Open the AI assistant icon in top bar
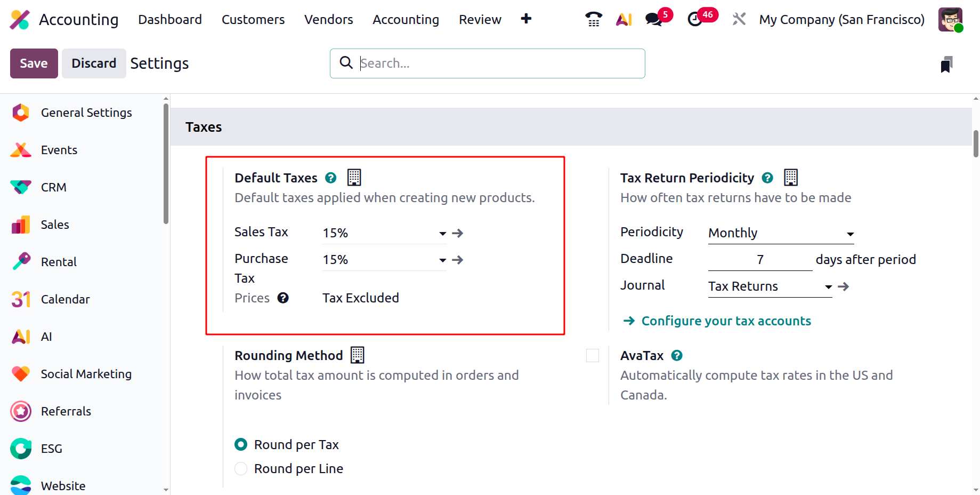This screenshot has width=980, height=495. tap(623, 19)
